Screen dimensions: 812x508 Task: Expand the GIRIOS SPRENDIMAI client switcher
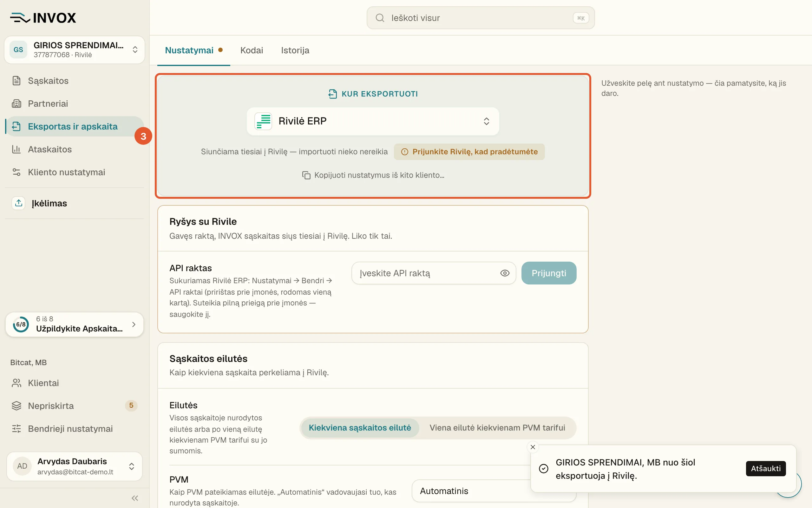[75, 50]
